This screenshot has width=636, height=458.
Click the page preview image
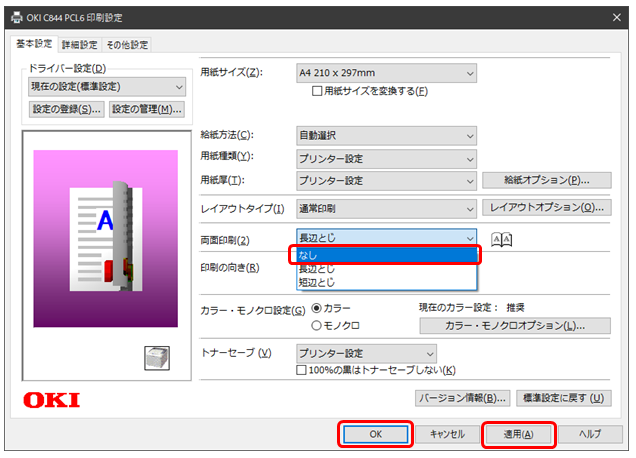click(105, 239)
